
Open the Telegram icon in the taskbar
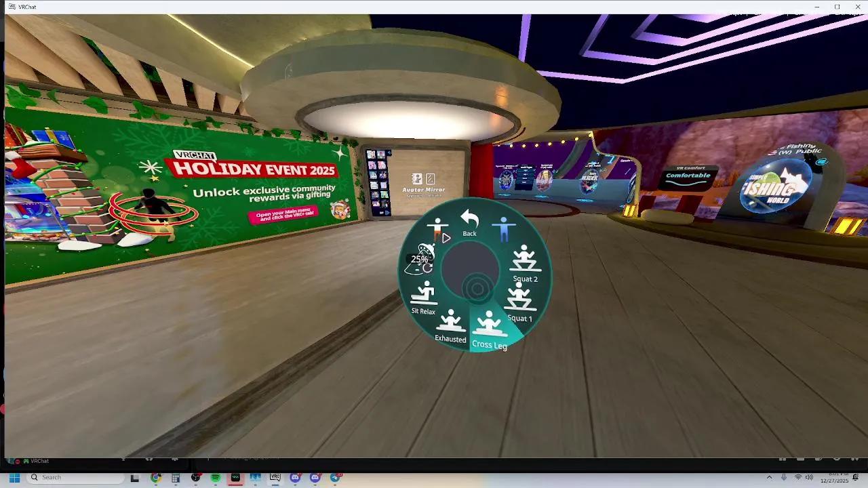click(335, 478)
